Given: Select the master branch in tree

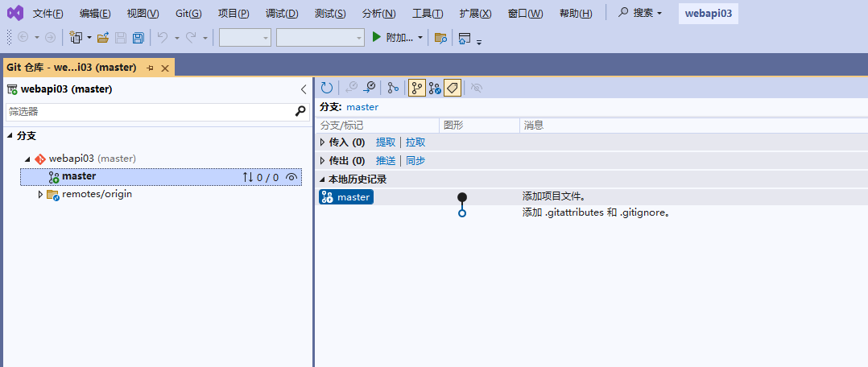Looking at the screenshot, I should (x=161, y=177).
